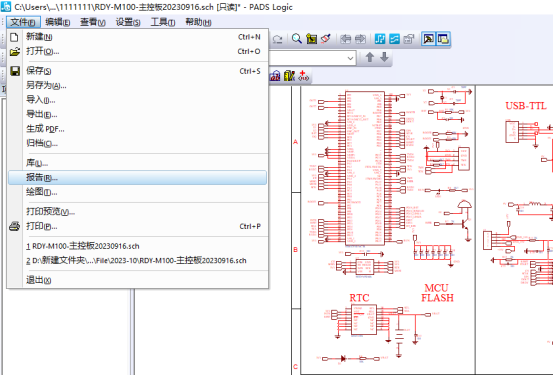Click the floppy disk icon beside 保存

click(15, 71)
